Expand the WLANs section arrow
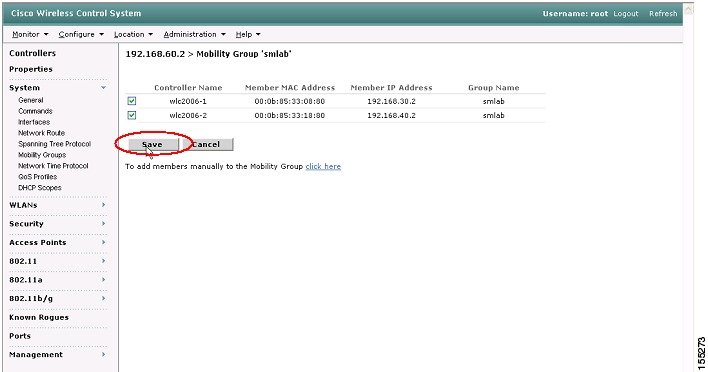 103,205
